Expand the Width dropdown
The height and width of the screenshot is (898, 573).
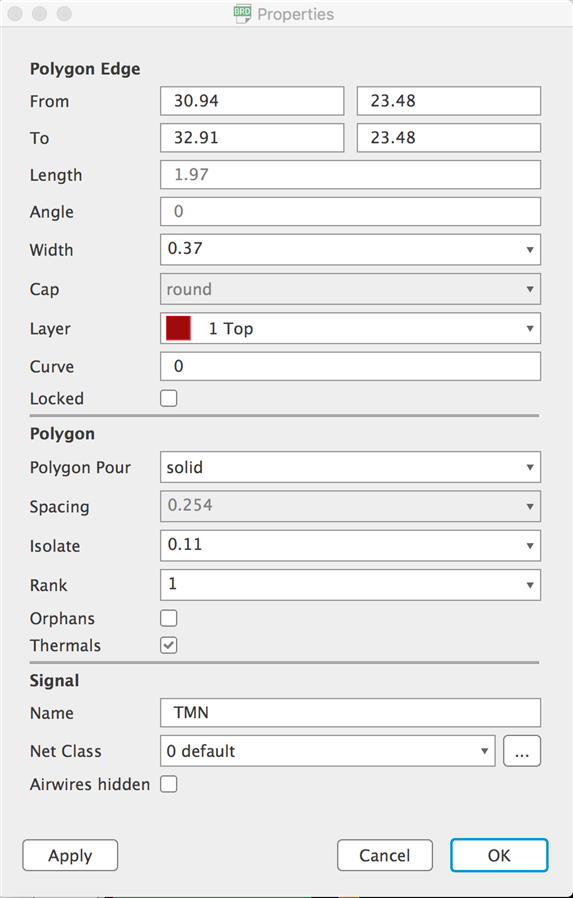(350, 250)
